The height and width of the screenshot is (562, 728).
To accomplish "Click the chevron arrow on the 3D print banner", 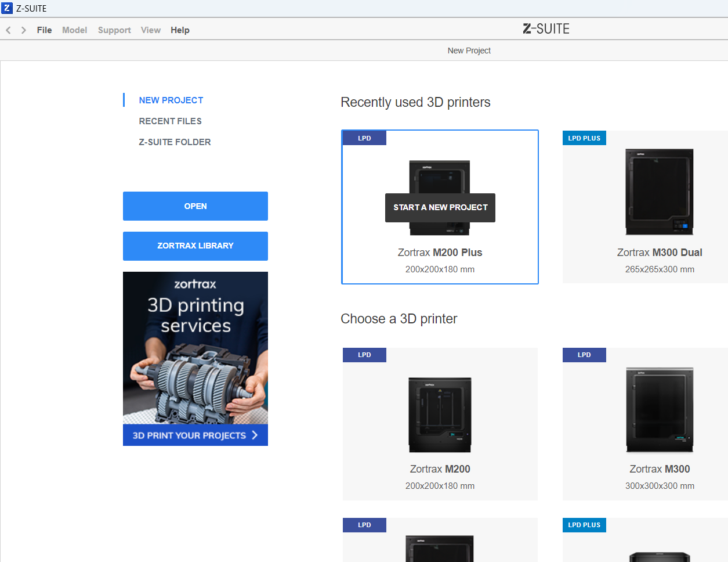I will coord(255,435).
